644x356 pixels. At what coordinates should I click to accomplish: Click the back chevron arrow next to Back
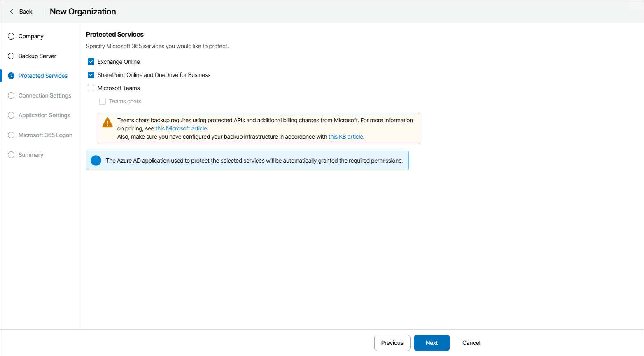point(12,12)
